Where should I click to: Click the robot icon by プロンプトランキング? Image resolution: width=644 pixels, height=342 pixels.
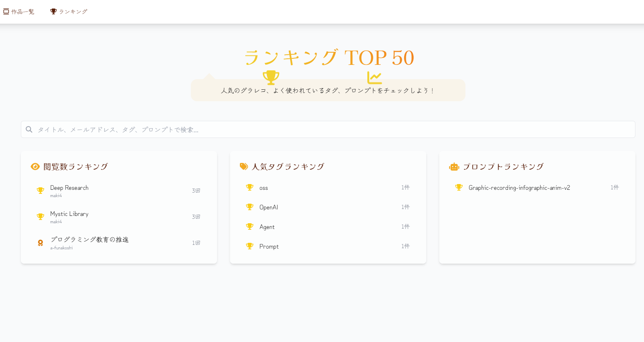point(454,167)
